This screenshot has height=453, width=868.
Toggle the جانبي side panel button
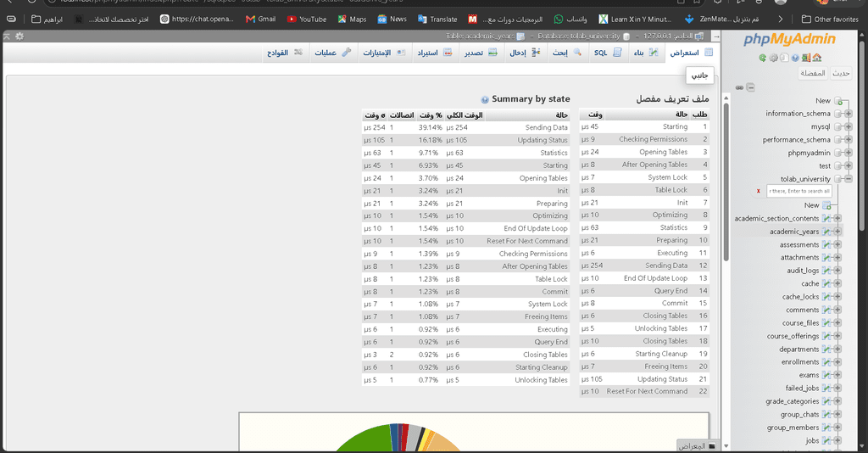coord(699,75)
